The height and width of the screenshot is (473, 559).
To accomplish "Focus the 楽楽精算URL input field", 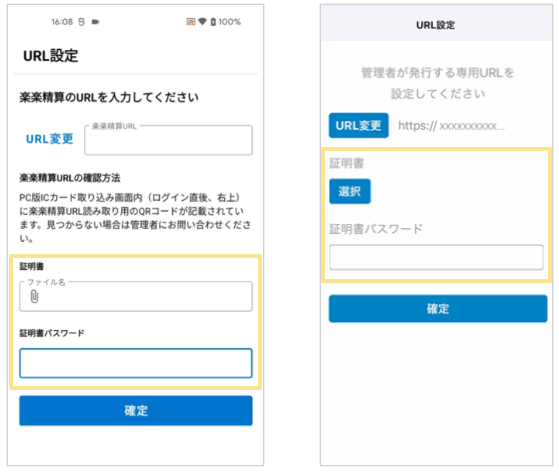I will tap(168, 140).
